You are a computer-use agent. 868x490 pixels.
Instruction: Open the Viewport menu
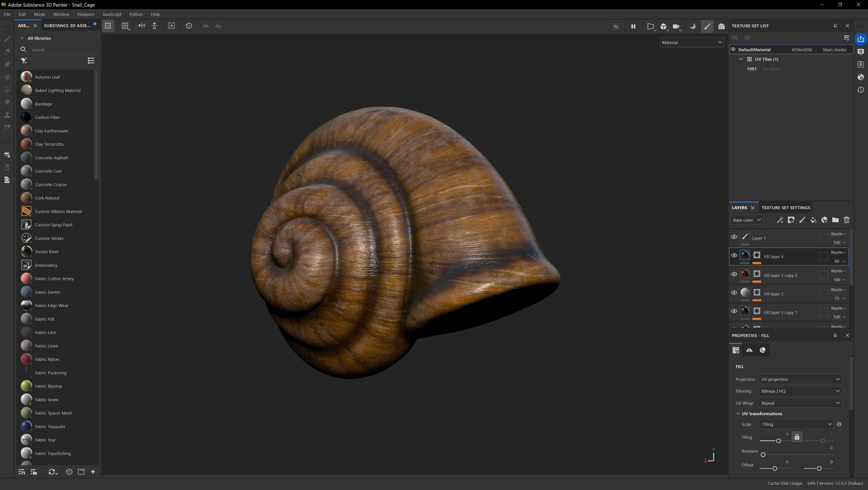coord(85,14)
